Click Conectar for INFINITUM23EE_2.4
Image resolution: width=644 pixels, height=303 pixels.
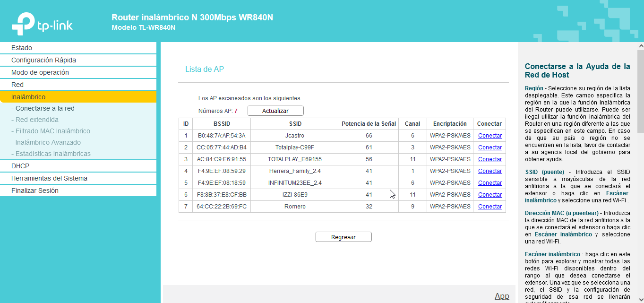pos(489,183)
